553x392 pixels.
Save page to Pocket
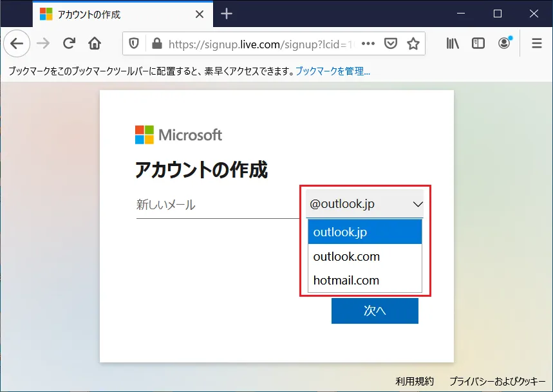tap(390, 44)
